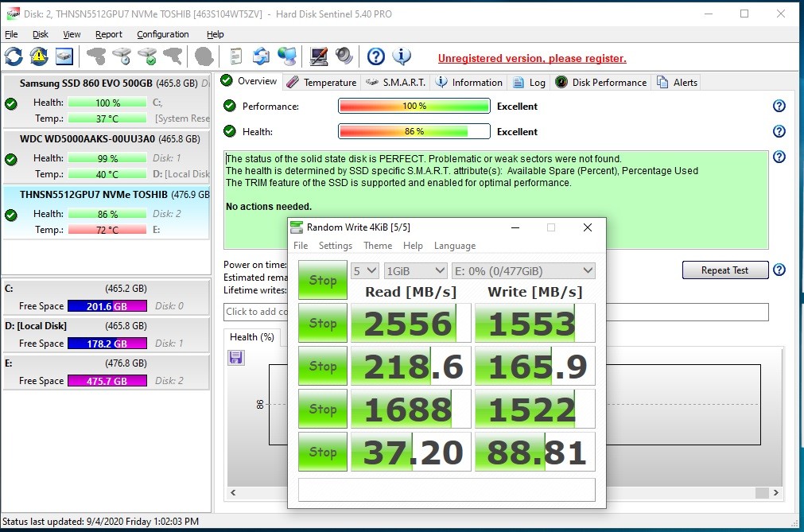
Task: Click the refresh disk information icon
Action: [x=14, y=56]
